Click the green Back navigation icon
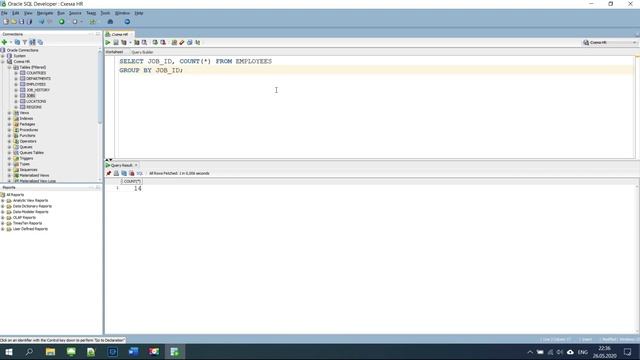640x360 pixels. coord(62,21)
